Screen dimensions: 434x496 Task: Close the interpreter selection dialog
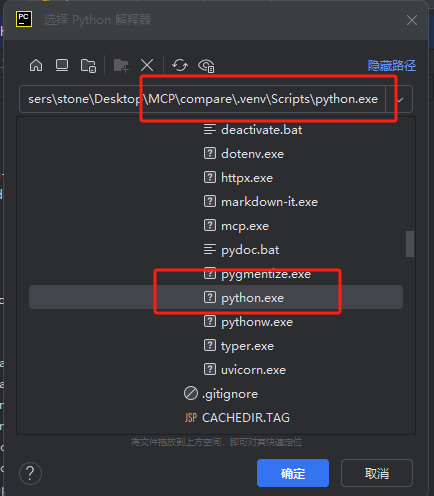pyautogui.click(x=412, y=20)
